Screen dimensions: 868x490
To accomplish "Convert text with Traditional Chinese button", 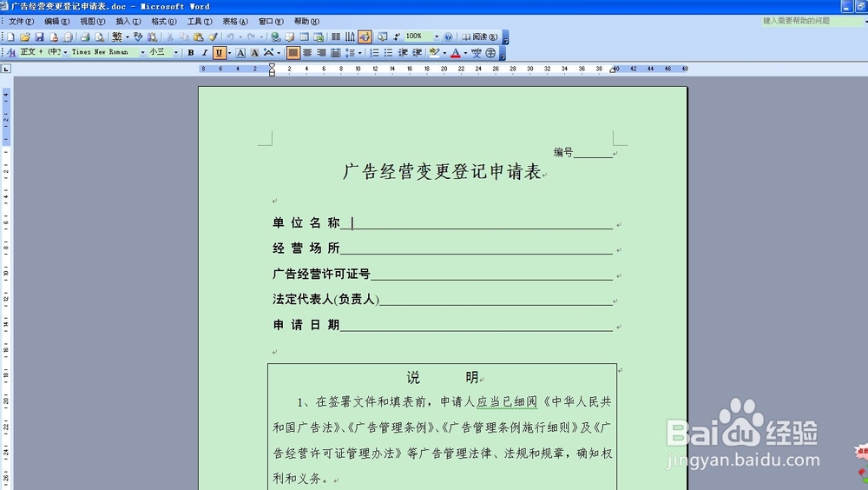I will coord(117,36).
